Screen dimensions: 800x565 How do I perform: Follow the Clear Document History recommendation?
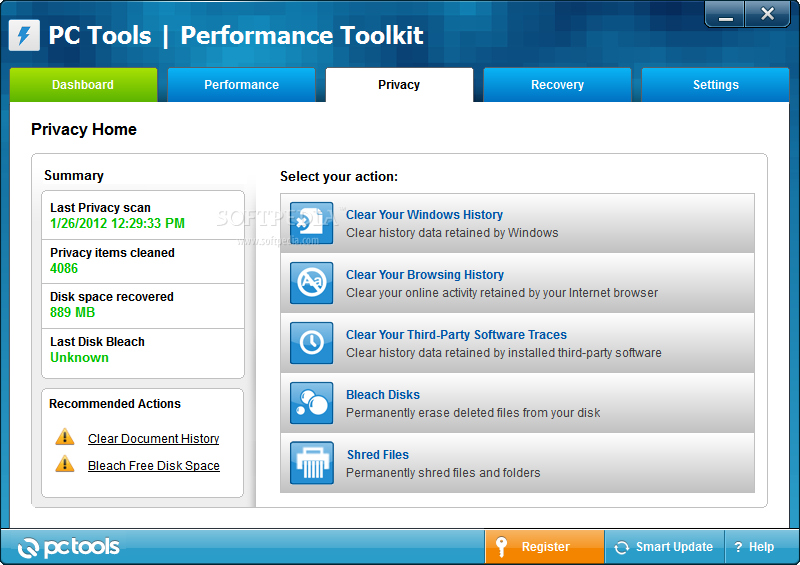(x=154, y=439)
